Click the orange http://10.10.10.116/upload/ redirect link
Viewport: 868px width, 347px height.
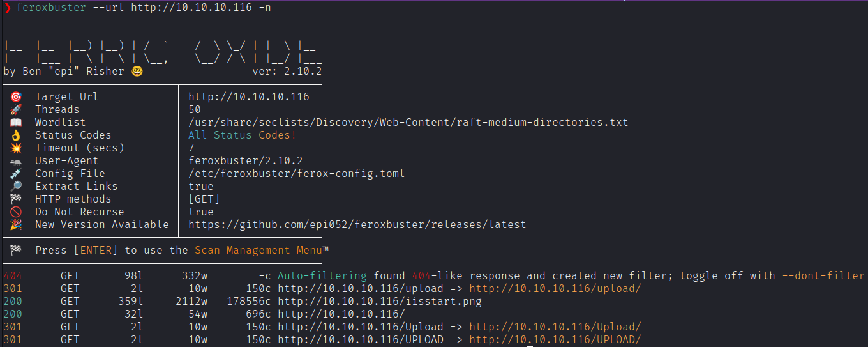tap(555, 289)
